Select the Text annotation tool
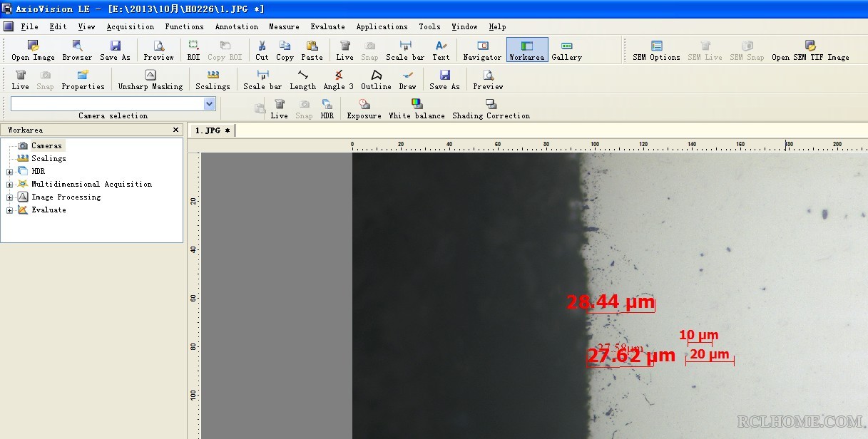Screen dimensions: 868x439 pos(441,50)
